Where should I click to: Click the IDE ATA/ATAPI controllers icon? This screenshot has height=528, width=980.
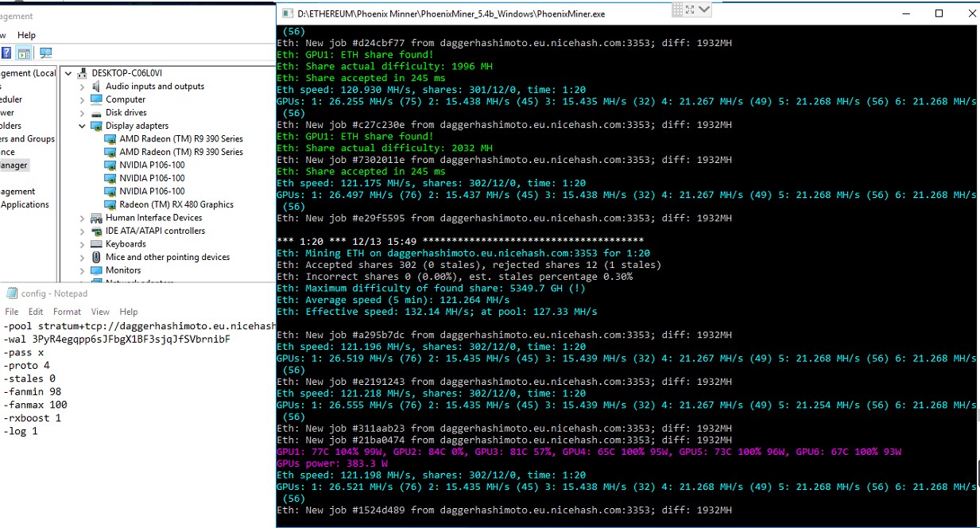tap(96, 231)
